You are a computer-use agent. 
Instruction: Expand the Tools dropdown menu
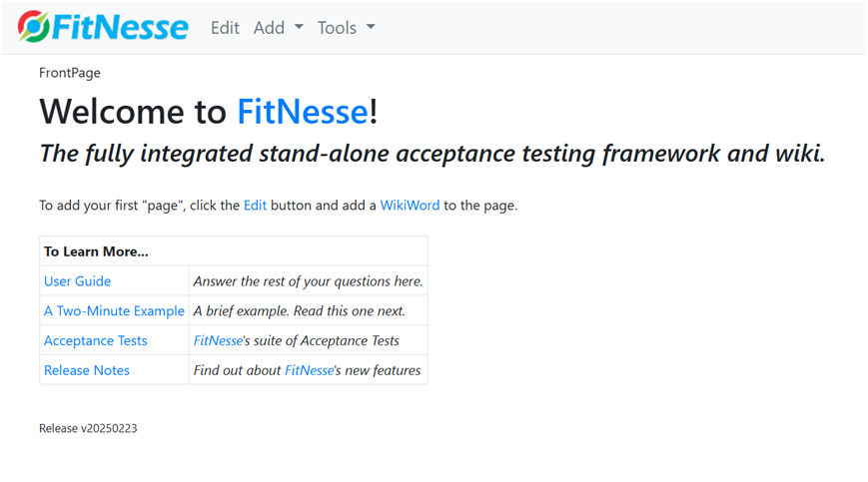pos(346,28)
